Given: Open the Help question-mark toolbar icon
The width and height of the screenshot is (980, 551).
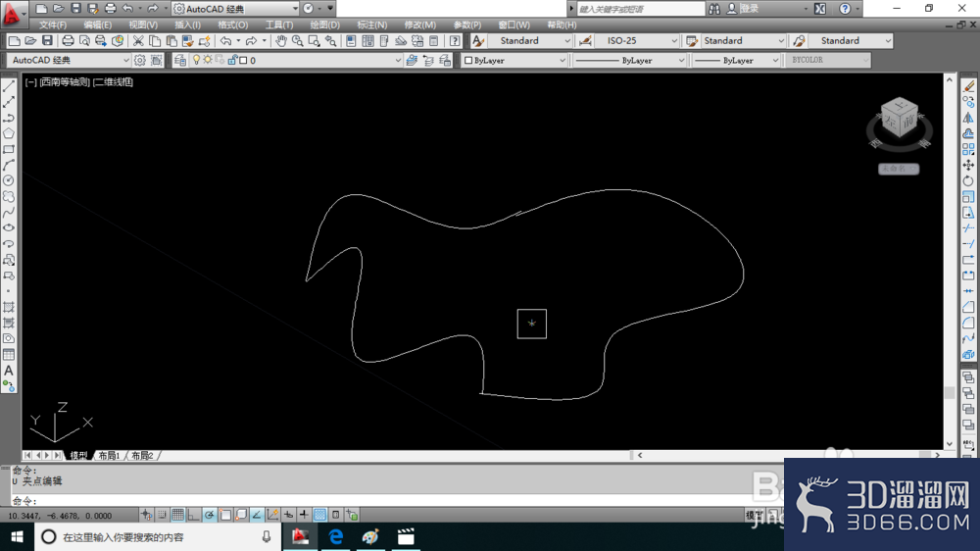Looking at the screenshot, I should pyautogui.click(x=455, y=41).
